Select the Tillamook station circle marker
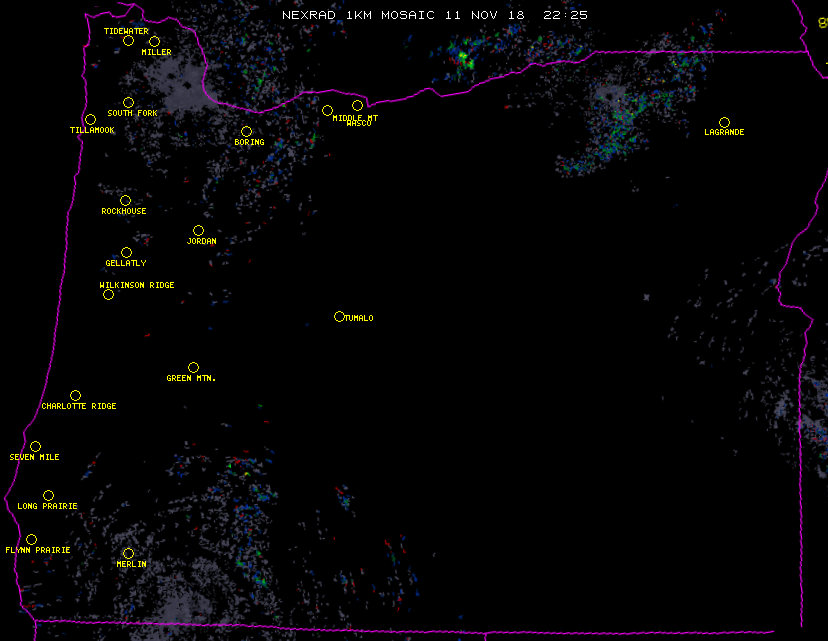The height and width of the screenshot is (641, 828). [x=90, y=120]
